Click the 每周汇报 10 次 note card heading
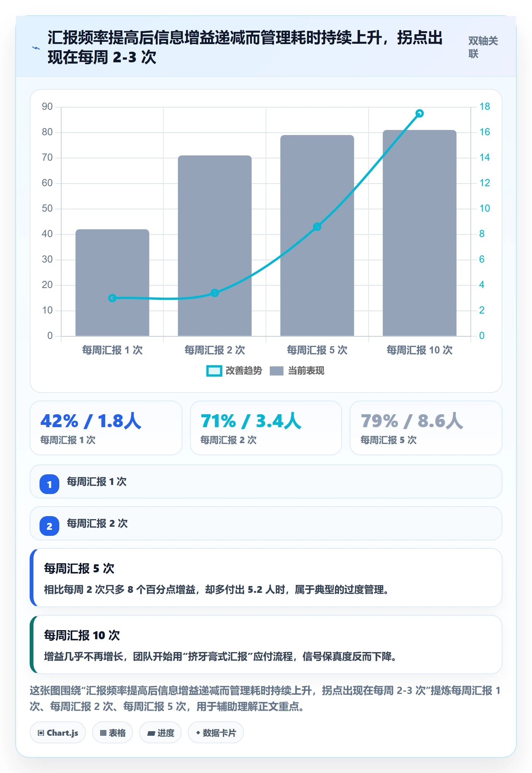 tap(82, 635)
